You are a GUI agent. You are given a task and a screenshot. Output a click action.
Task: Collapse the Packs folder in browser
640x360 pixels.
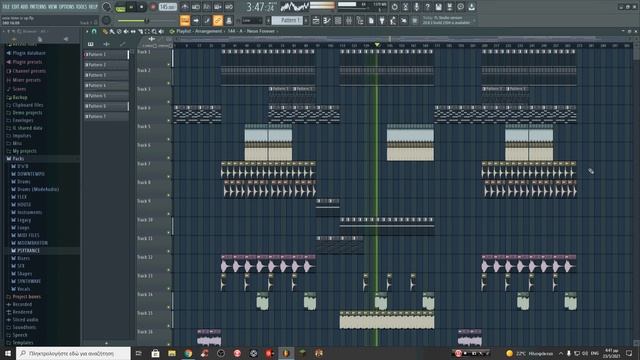[x=18, y=158]
